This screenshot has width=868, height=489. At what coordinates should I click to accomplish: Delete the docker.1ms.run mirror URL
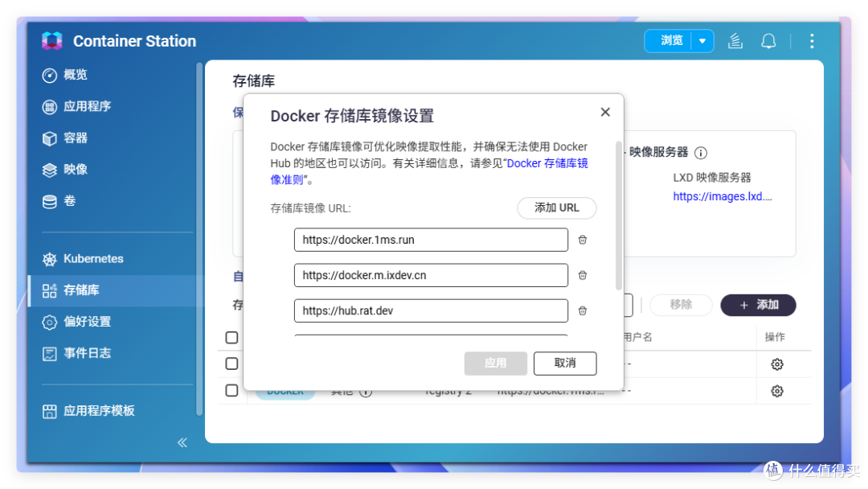583,240
